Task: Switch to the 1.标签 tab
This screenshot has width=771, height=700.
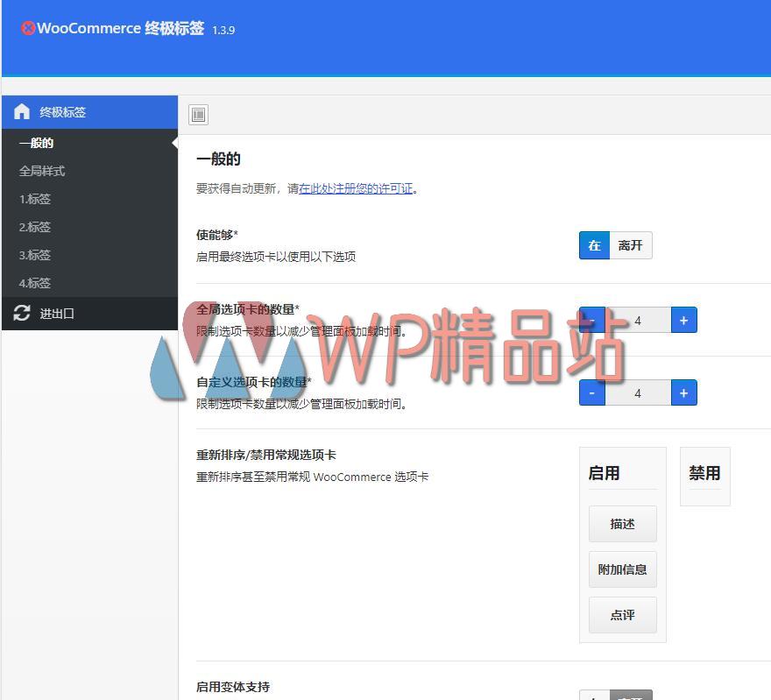Action: [34, 199]
